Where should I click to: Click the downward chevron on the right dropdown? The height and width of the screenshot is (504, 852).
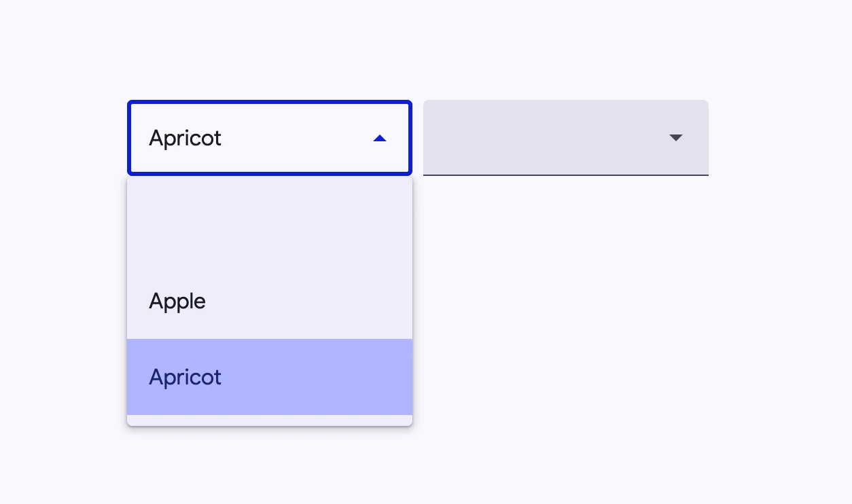[x=676, y=138]
